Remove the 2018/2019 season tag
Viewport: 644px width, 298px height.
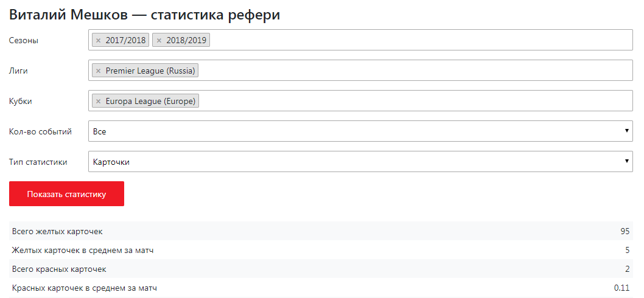coord(159,41)
